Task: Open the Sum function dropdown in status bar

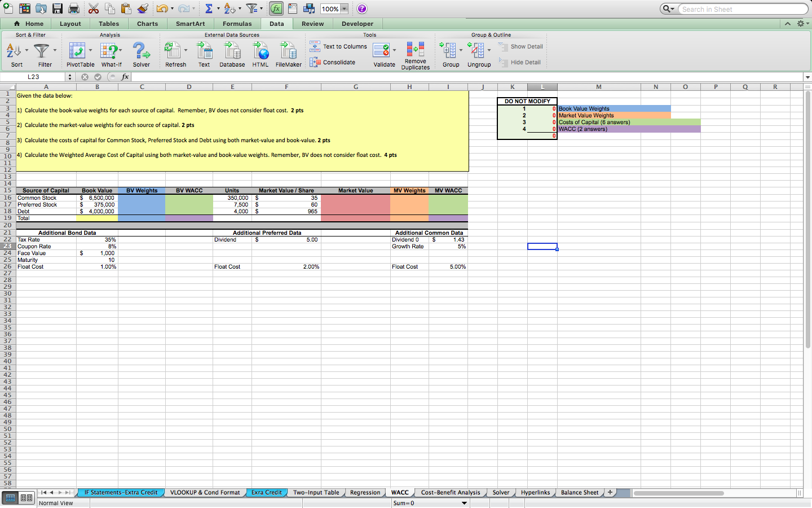Action: (x=465, y=503)
